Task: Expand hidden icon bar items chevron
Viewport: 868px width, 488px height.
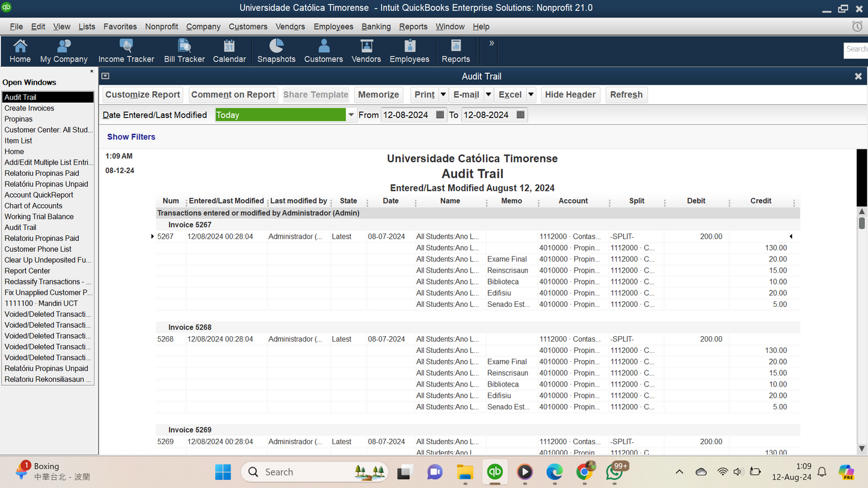Action: (491, 43)
